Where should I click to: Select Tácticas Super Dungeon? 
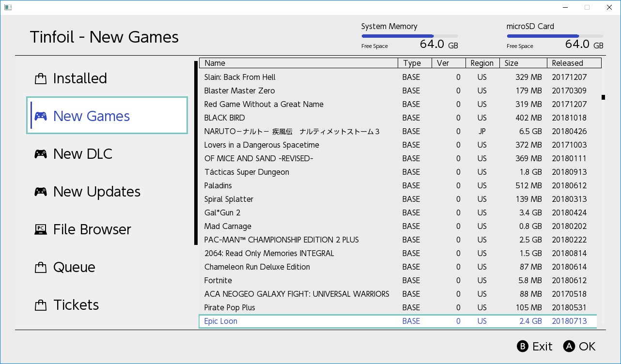click(398, 172)
